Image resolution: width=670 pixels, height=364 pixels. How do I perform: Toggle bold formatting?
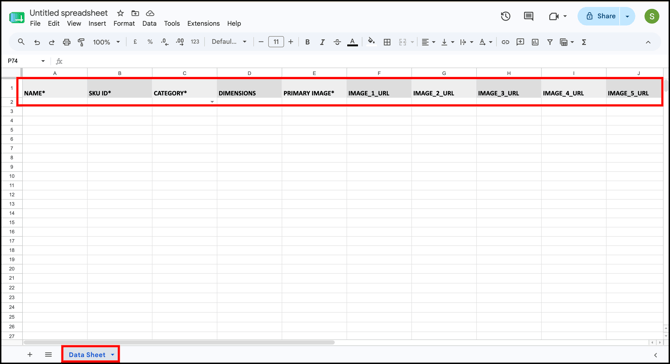(307, 42)
